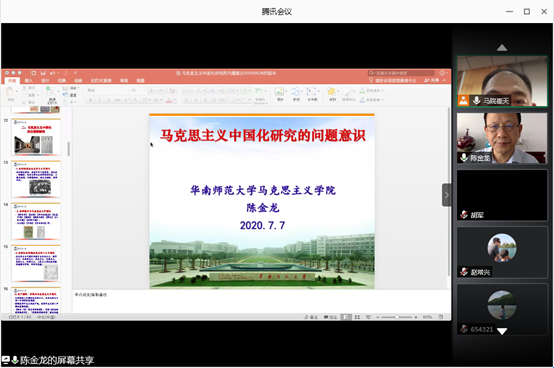Click the Save icon in PowerPoint title bar
This screenshot has width=554, height=368.
(x=43, y=73)
